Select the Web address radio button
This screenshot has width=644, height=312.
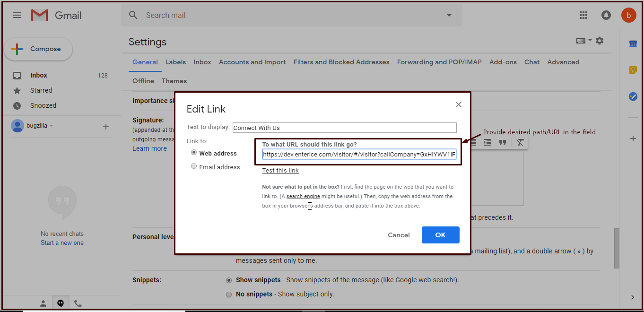194,153
